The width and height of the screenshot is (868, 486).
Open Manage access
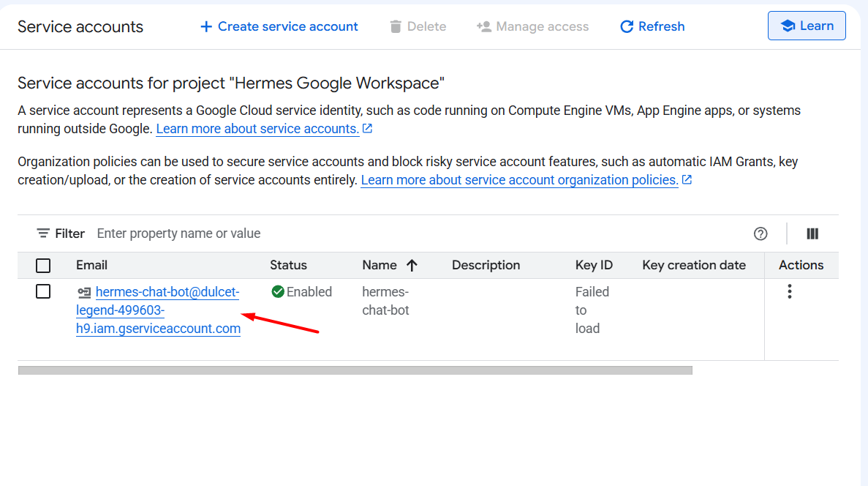(532, 26)
